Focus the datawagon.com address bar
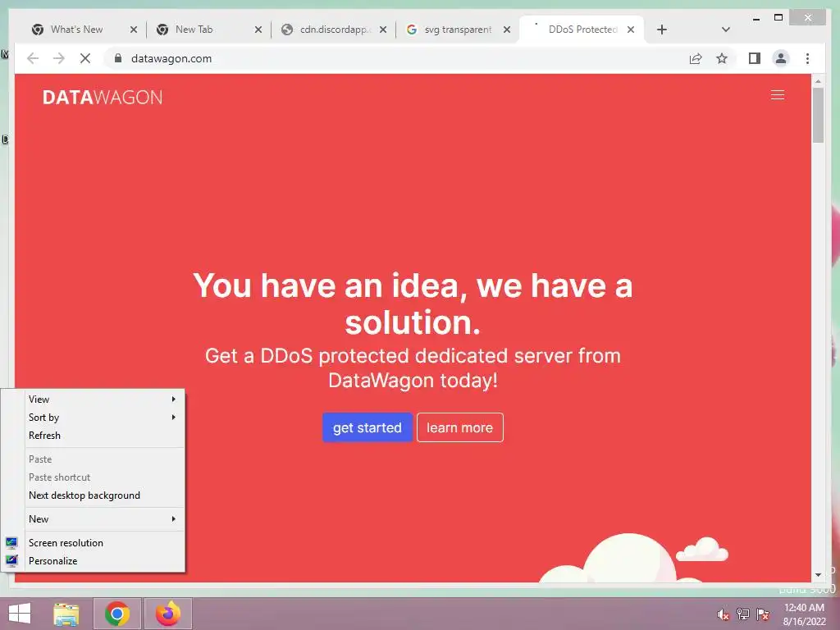840x630 pixels. pos(391,58)
